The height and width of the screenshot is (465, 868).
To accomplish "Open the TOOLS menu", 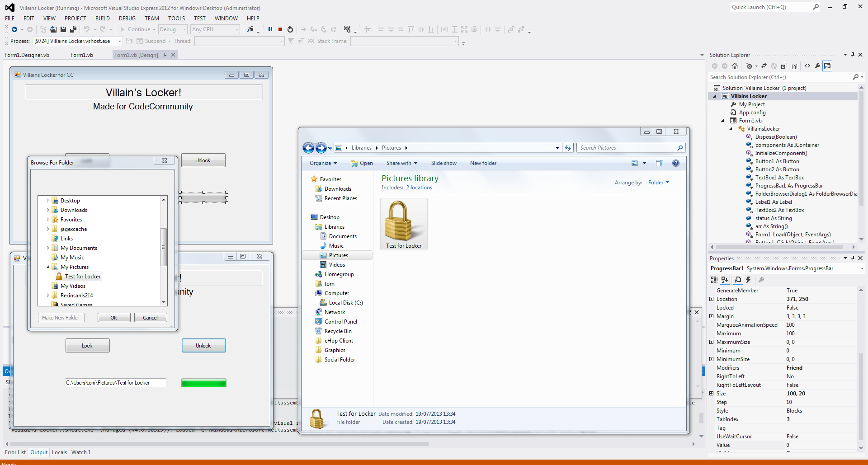I will tap(176, 19).
